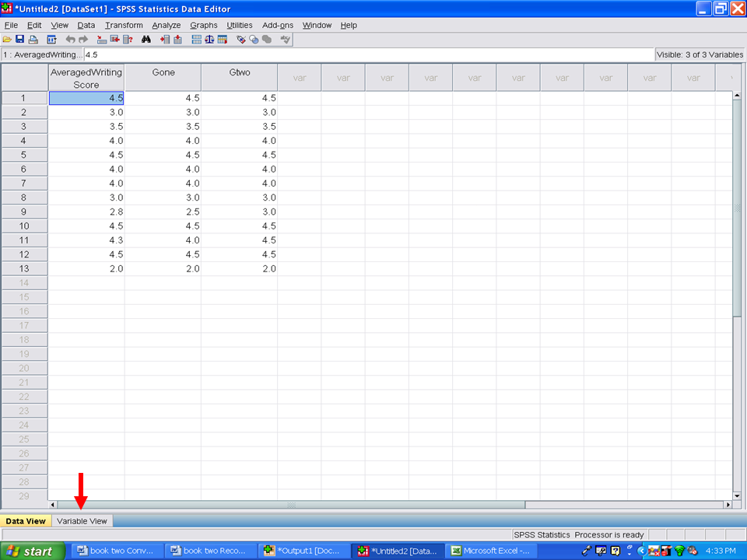Click the Undo arrow in the toolbar
The image size is (747, 560).
pos(70,39)
